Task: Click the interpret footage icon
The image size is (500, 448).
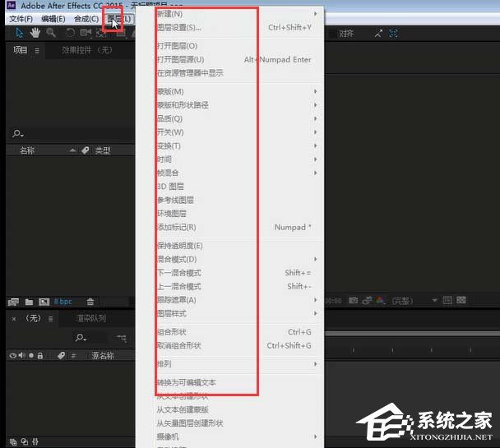Action: (x=13, y=302)
